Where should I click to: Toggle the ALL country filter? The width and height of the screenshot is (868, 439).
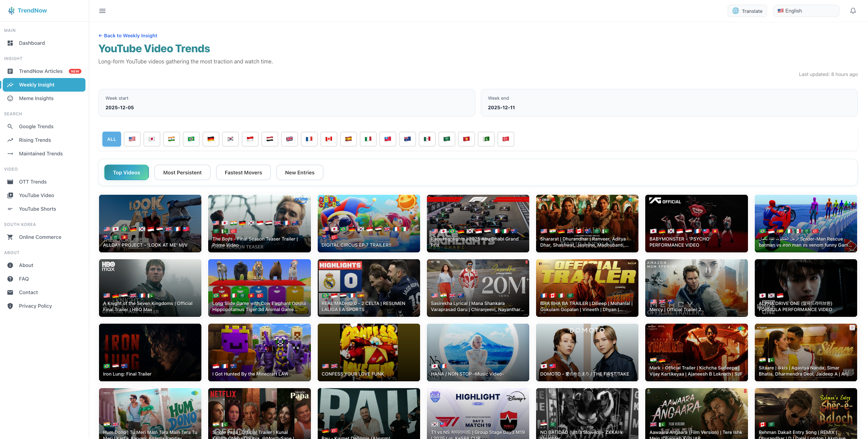(111, 139)
